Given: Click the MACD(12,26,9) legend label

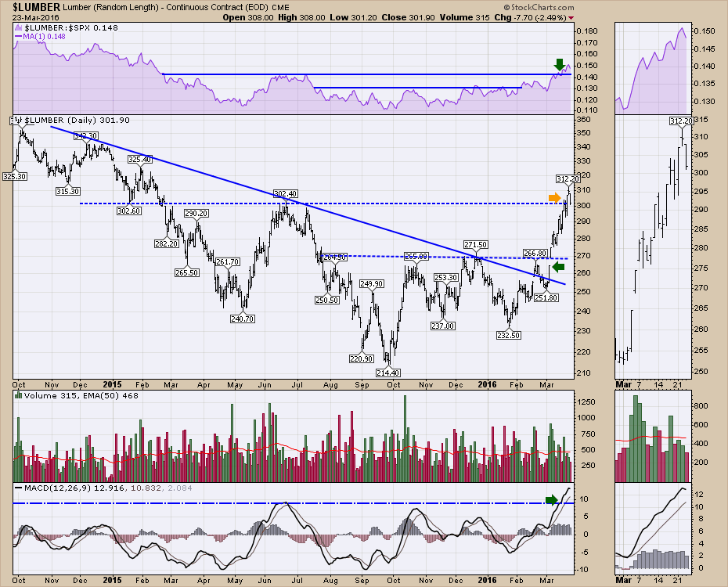Looking at the screenshot, I should point(58,488).
